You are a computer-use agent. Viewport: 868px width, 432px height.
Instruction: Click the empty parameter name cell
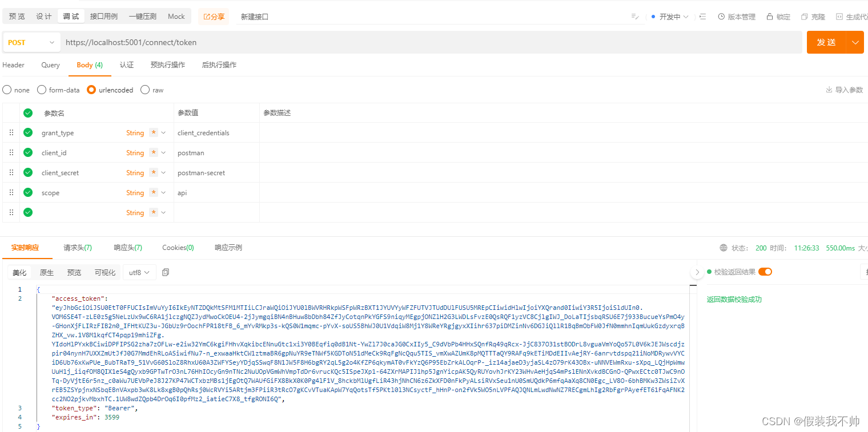click(x=80, y=212)
